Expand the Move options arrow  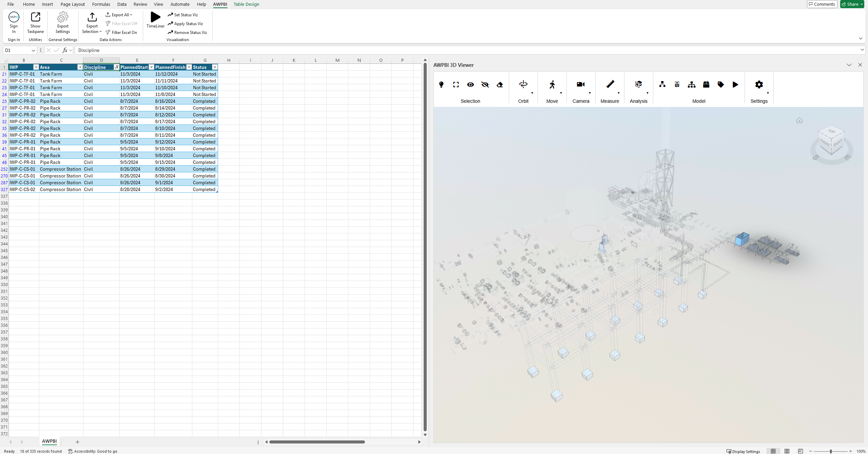561,93
